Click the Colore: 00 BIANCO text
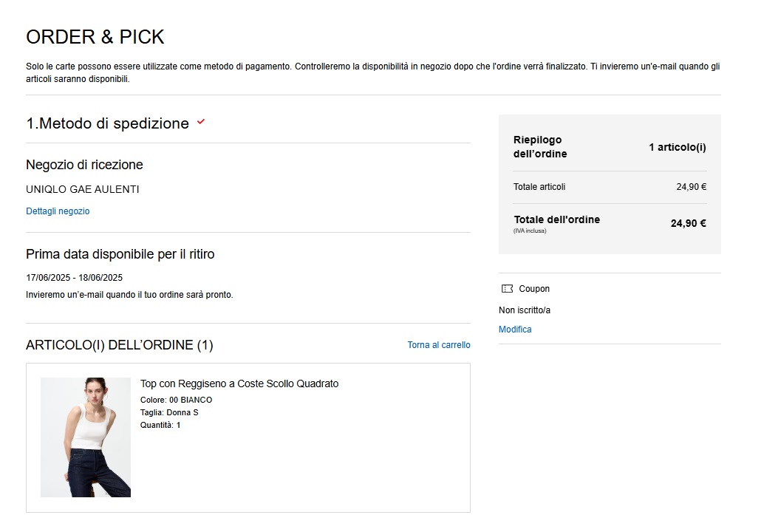This screenshot has height=532, width=761. (x=176, y=400)
